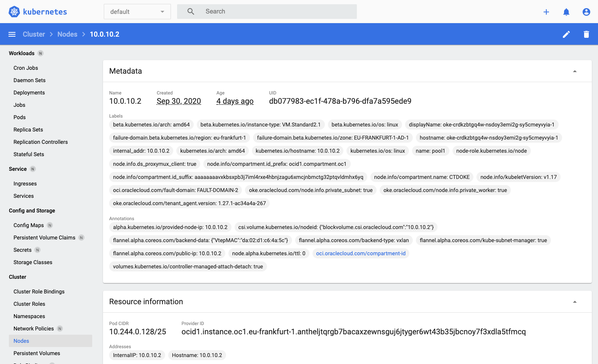This screenshot has width=598, height=364.
Task: Open the Service section heading
Action: click(x=18, y=169)
